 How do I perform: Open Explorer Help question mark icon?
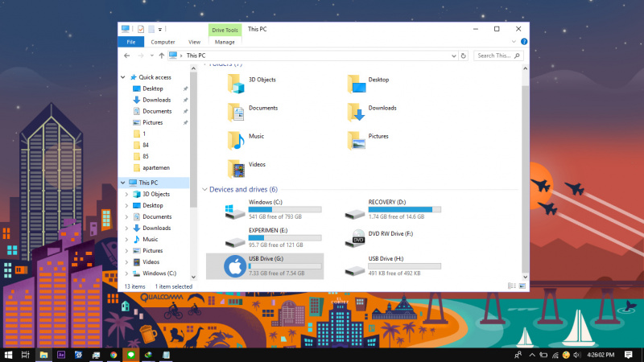click(524, 42)
